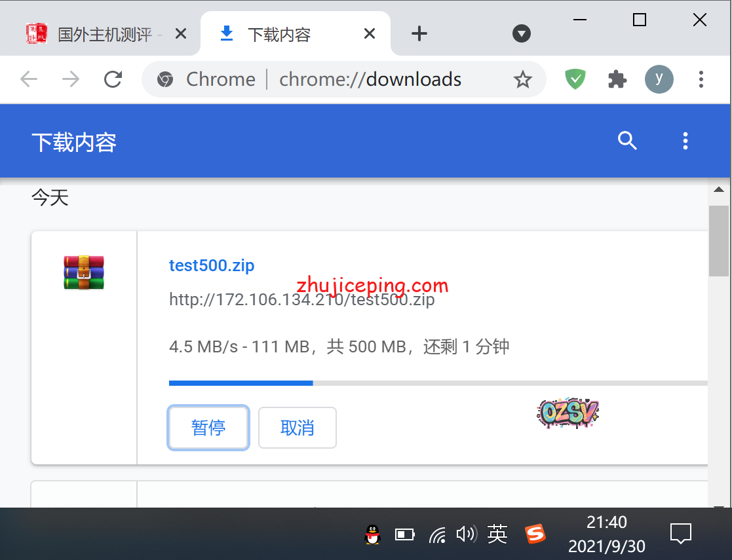The height and width of the screenshot is (560, 732).
Task: Cancel the download with 取消 button
Action: (298, 428)
